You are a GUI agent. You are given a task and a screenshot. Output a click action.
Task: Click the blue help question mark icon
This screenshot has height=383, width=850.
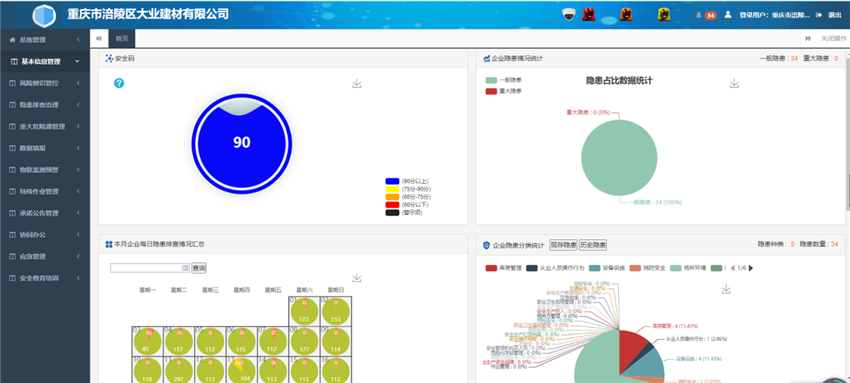pos(119,83)
